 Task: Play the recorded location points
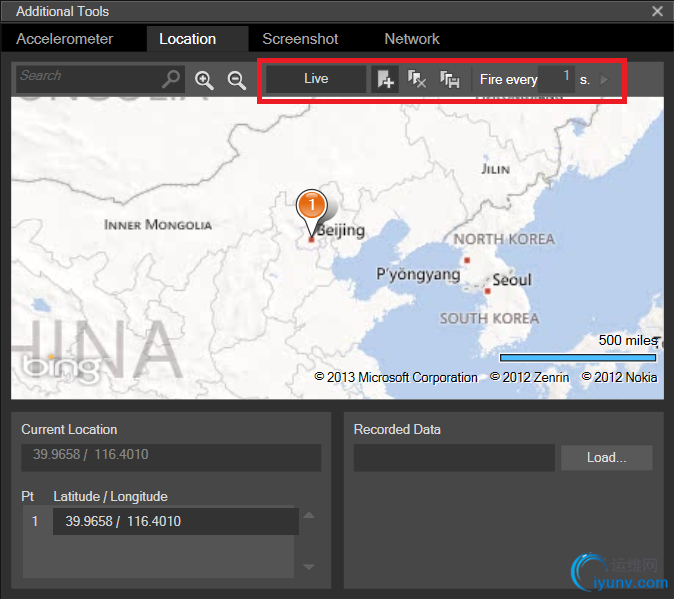604,79
